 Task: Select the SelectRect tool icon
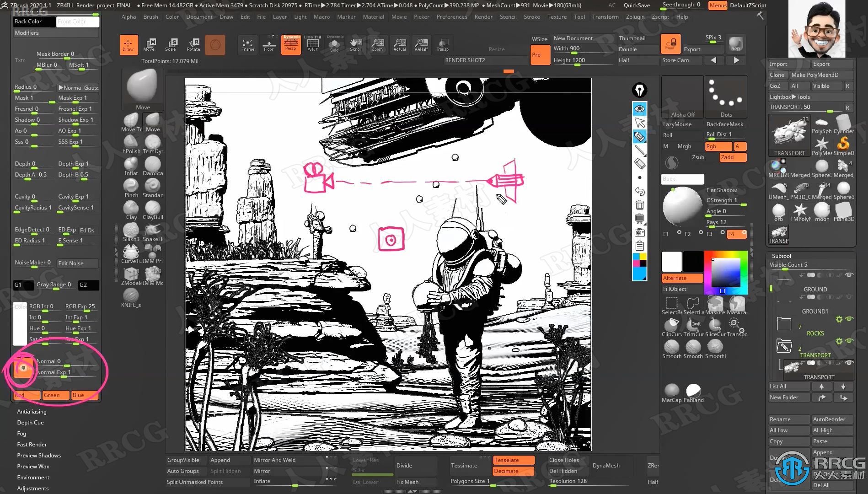click(x=671, y=305)
